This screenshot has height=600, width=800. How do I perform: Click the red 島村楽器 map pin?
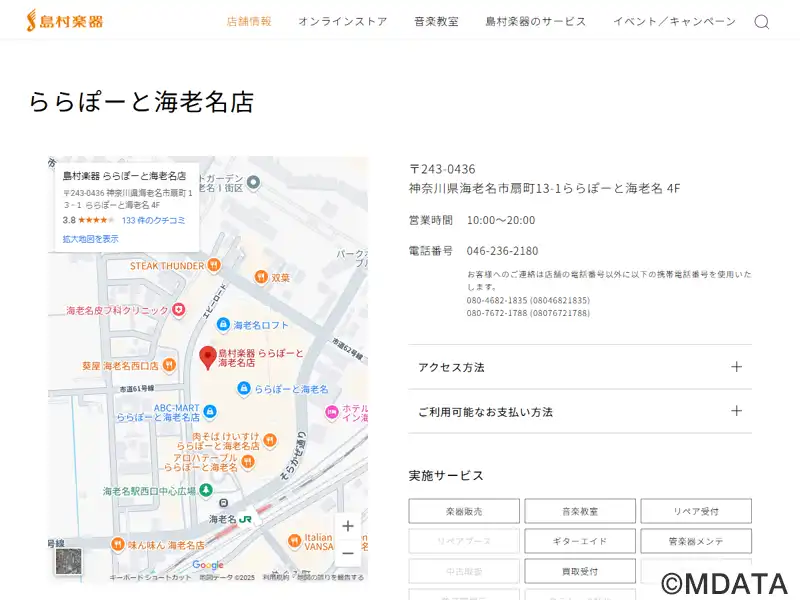pyautogui.click(x=208, y=358)
